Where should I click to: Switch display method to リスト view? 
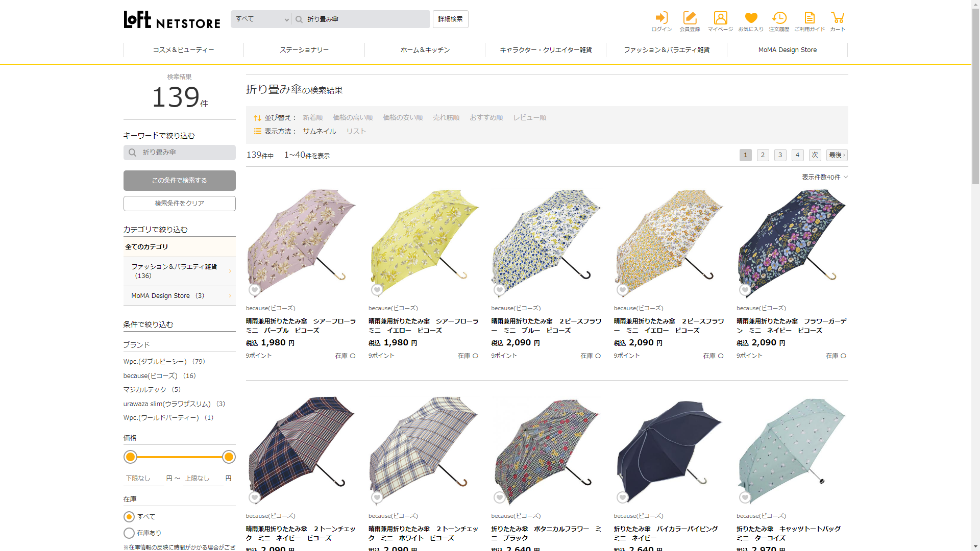(356, 132)
